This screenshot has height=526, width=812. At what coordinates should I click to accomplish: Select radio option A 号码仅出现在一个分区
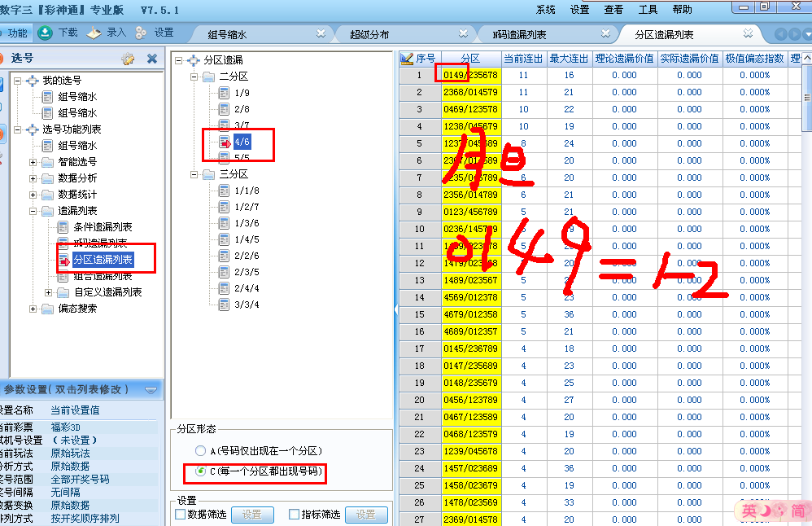point(200,450)
